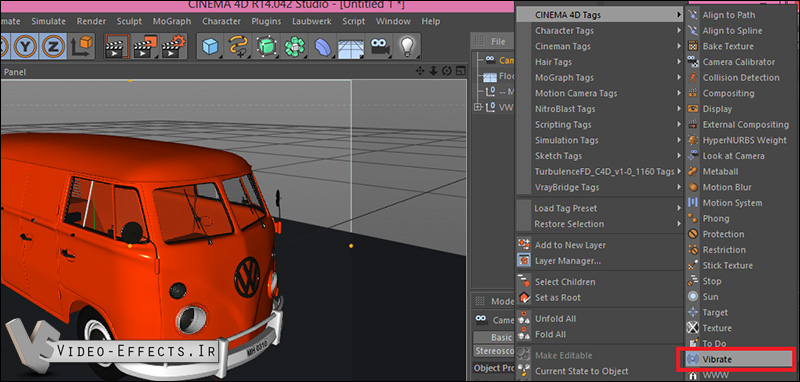Open the MoGraph menu

pyautogui.click(x=172, y=21)
